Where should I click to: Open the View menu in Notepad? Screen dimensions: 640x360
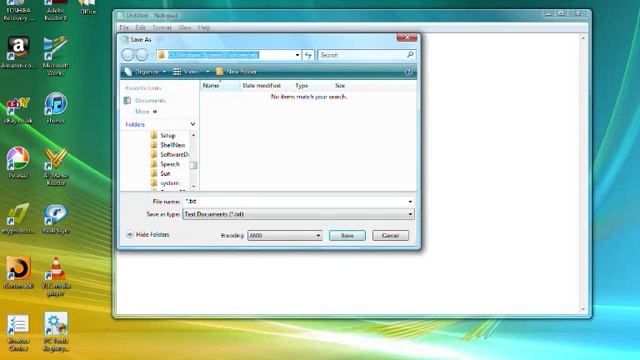[x=184, y=28]
